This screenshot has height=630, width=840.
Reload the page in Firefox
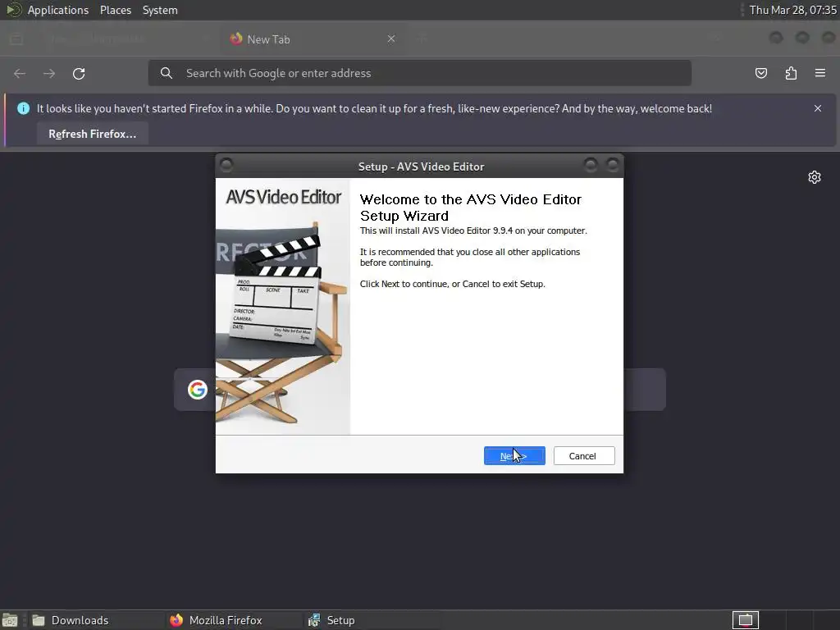(x=79, y=73)
